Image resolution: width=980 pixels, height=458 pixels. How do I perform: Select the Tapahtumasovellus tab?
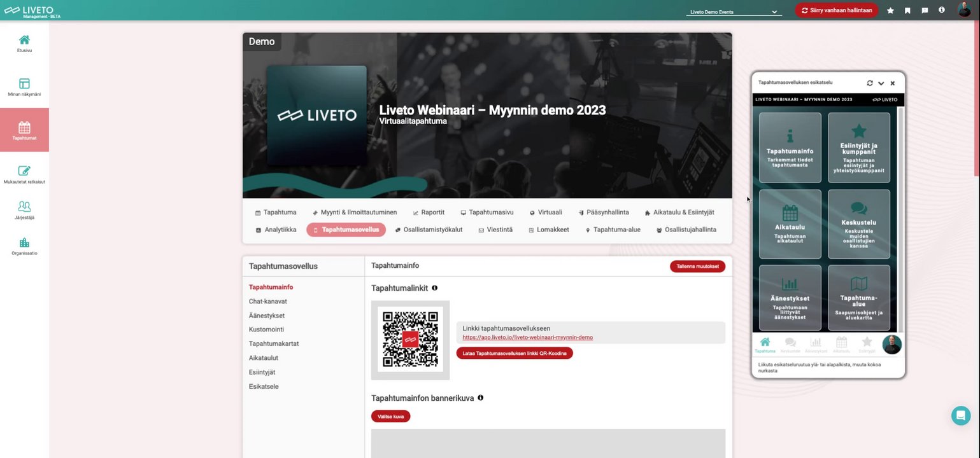coord(346,230)
